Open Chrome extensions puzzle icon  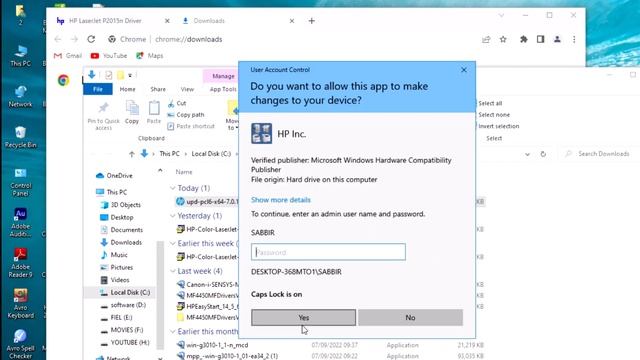tap(523, 39)
